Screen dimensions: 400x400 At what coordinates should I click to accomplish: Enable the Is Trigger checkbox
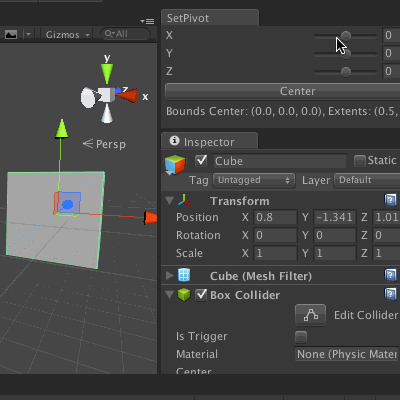(x=301, y=336)
